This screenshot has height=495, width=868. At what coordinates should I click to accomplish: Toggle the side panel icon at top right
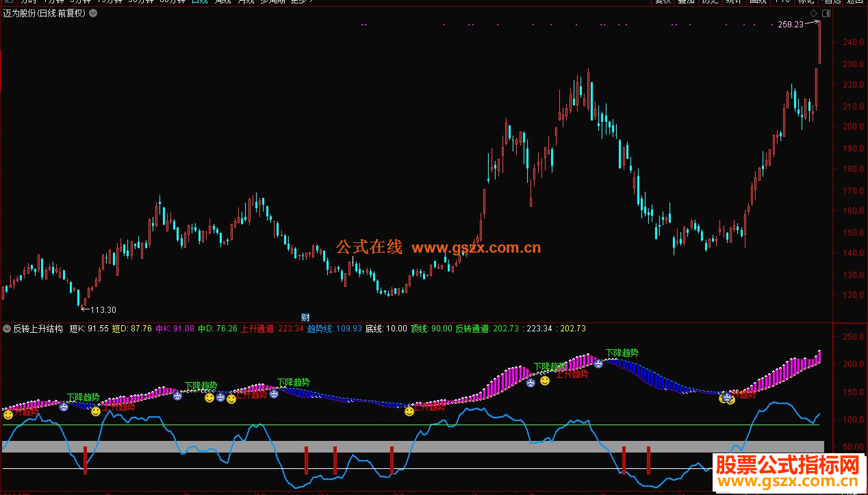[826, 13]
